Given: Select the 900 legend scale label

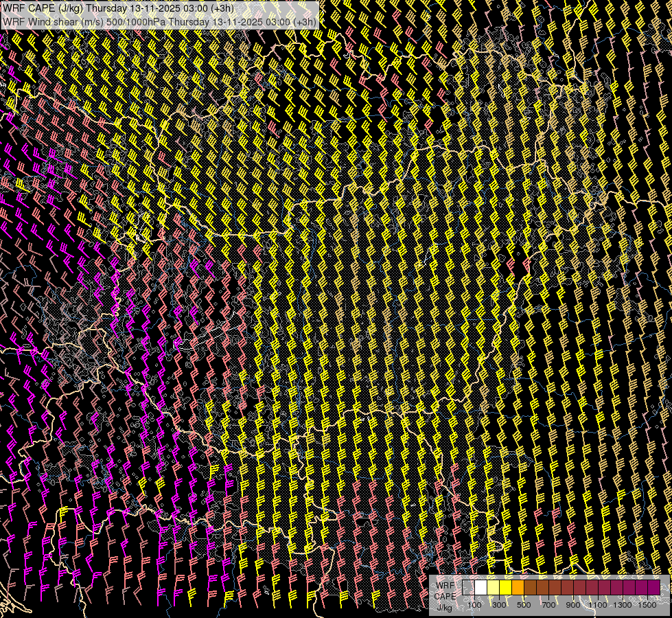Looking at the screenshot, I should [x=573, y=606].
